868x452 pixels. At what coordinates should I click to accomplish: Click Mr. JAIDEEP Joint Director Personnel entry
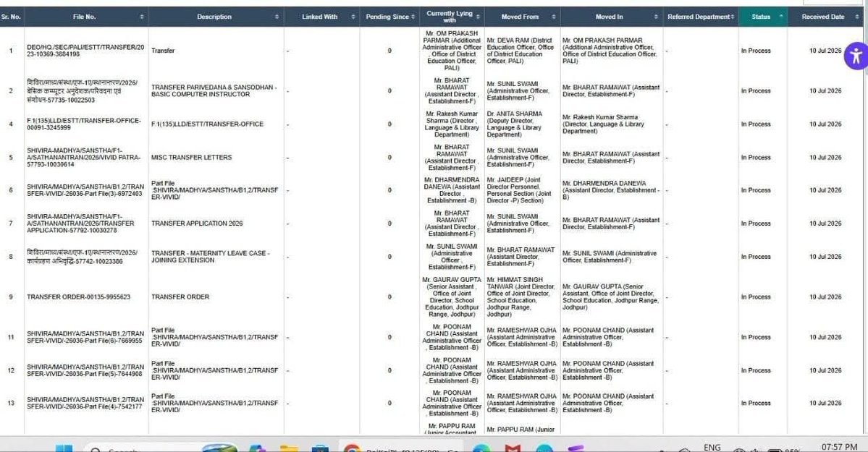click(x=519, y=190)
